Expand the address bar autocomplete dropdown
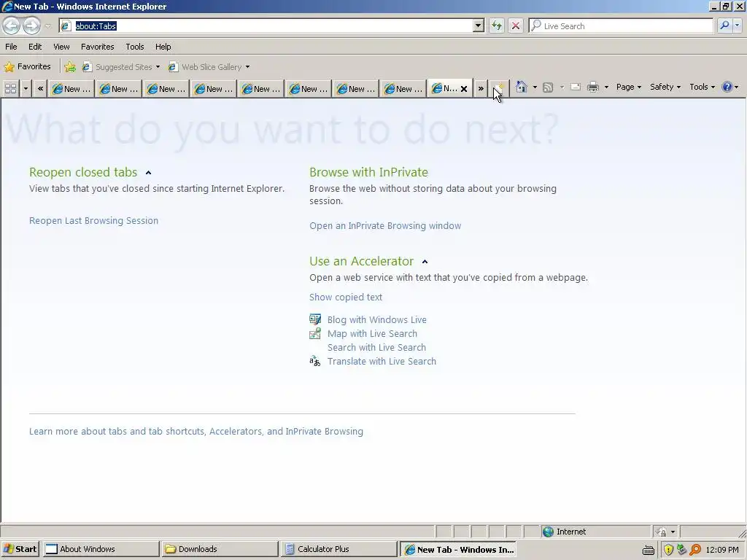This screenshot has width=747, height=560. [479, 26]
